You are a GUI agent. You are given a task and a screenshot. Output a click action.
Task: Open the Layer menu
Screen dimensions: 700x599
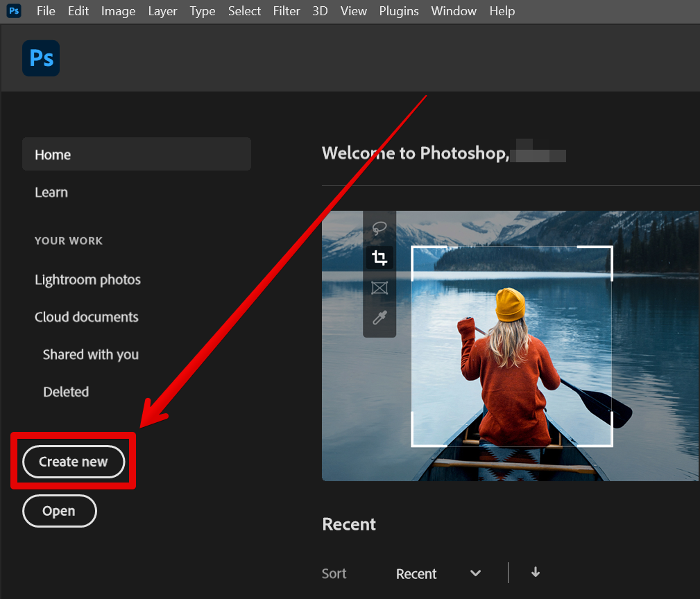tap(162, 11)
